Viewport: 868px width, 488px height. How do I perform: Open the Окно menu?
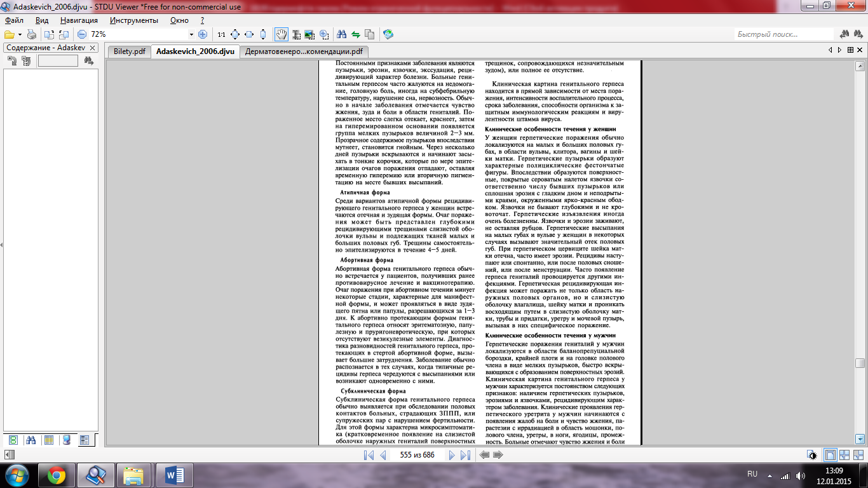pyautogui.click(x=180, y=20)
